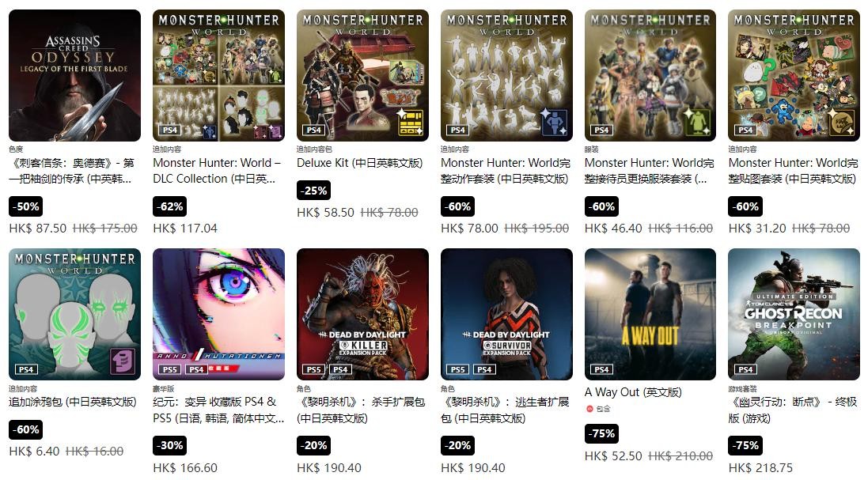Viewport: 868px width, 480px height.
Task: Click the gesture pack icon on the 完整动作套装 cover
Action: coord(553,122)
